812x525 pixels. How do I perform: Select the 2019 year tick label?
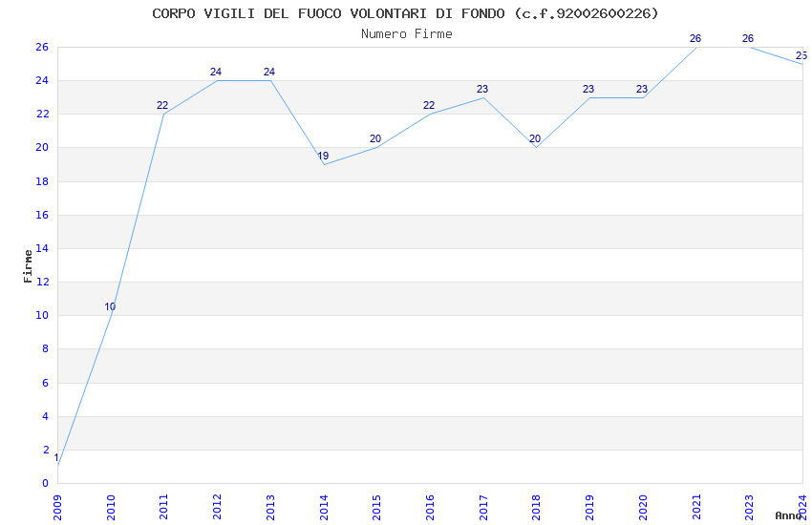pyautogui.click(x=589, y=507)
